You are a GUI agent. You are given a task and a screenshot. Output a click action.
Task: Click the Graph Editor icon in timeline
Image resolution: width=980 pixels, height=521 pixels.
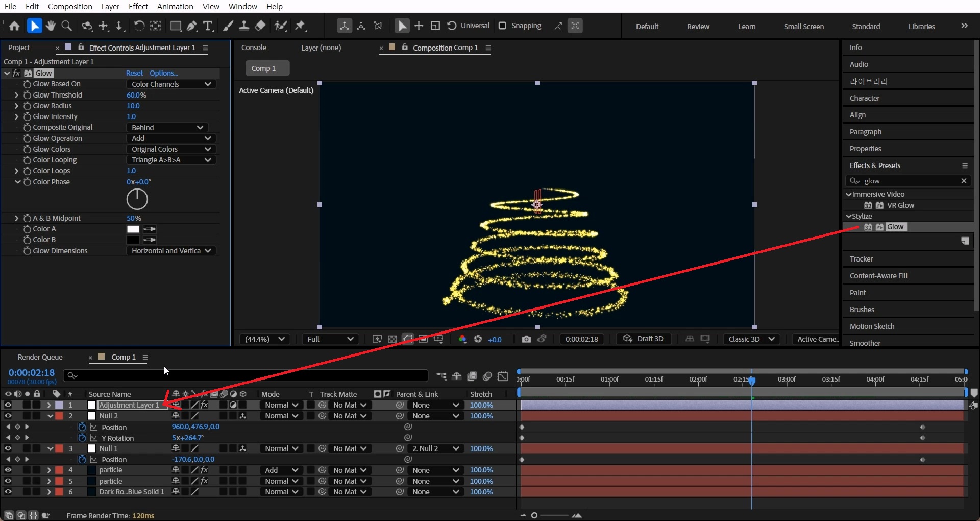tap(503, 376)
